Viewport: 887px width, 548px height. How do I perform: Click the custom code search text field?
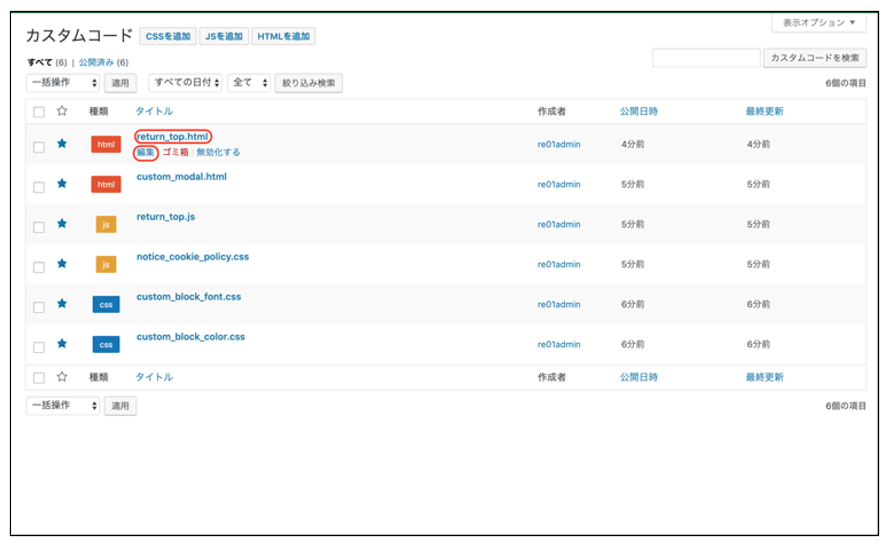(706, 58)
